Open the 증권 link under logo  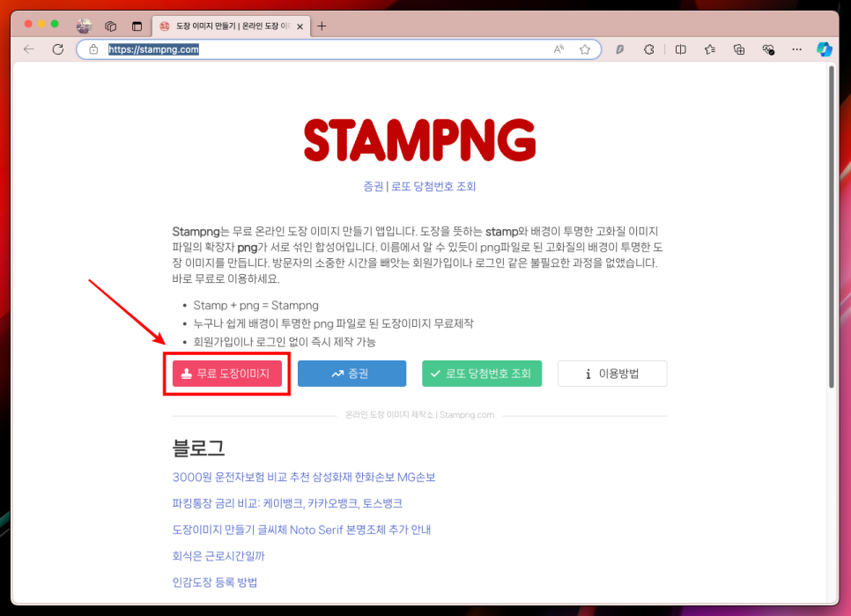(x=373, y=186)
